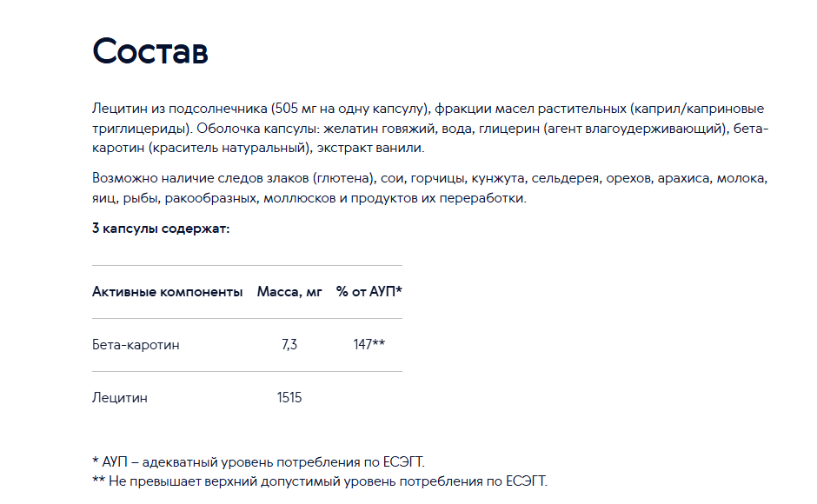
Task: Click the "(505 мг на одну капсулу)" text
Action: click(x=350, y=109)
